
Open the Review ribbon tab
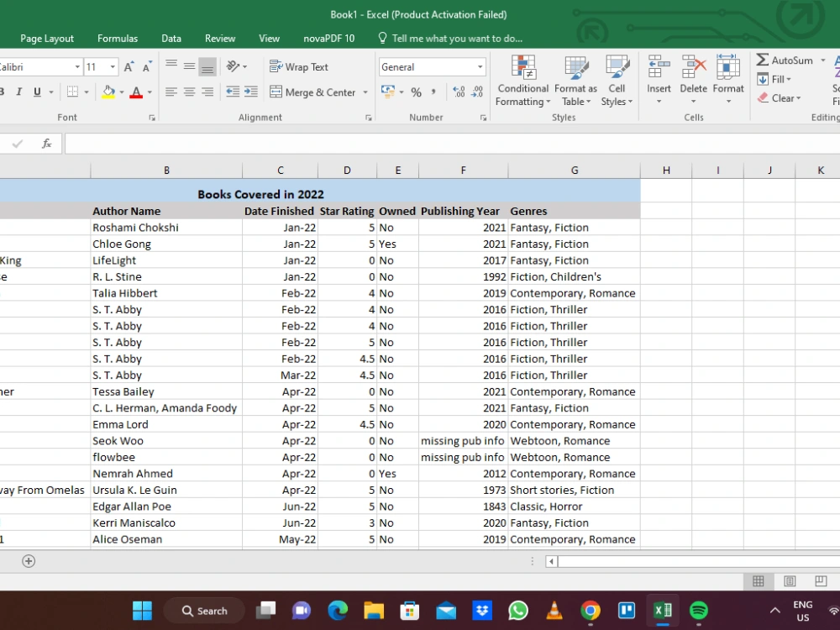[x=219, y=38]
